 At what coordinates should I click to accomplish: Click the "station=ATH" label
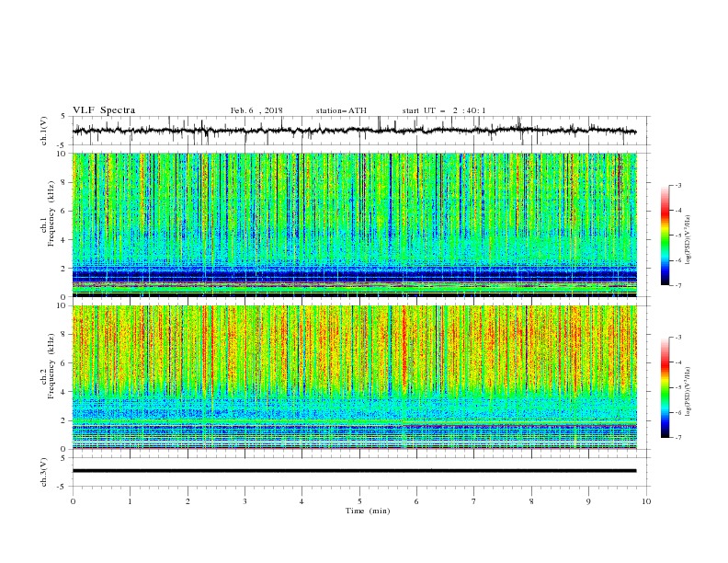tap(341, 110)
